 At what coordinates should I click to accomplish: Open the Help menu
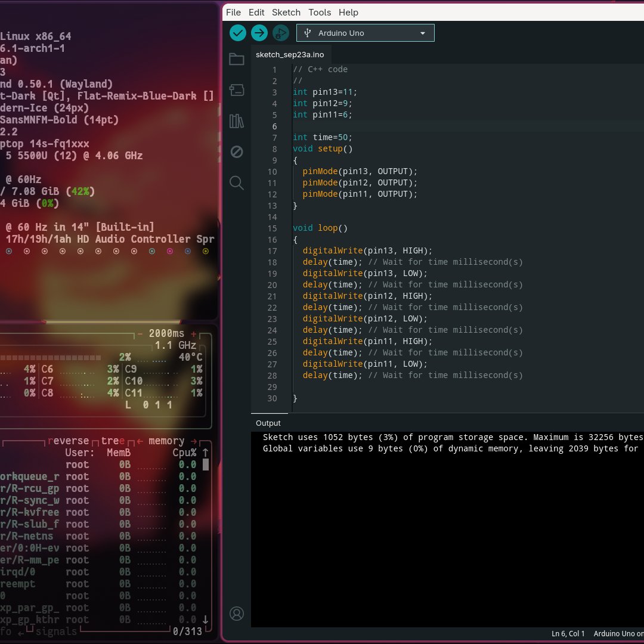click(349, 12)
